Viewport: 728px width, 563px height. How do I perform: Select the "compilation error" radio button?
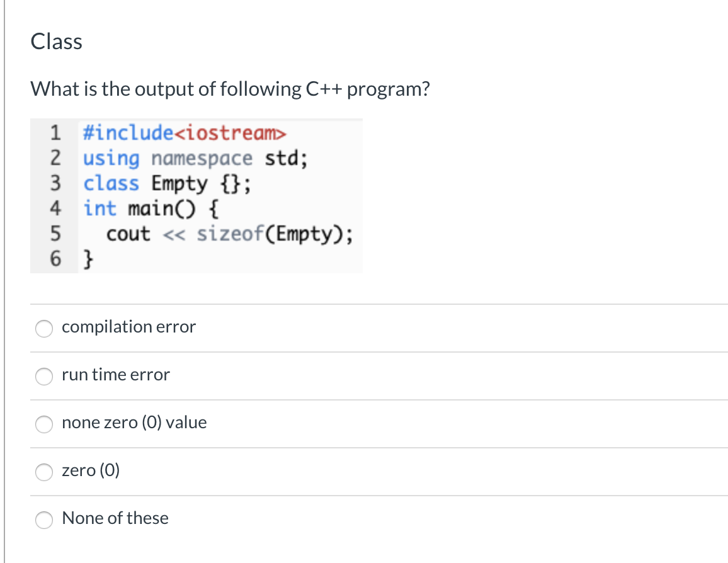[44, 329]
